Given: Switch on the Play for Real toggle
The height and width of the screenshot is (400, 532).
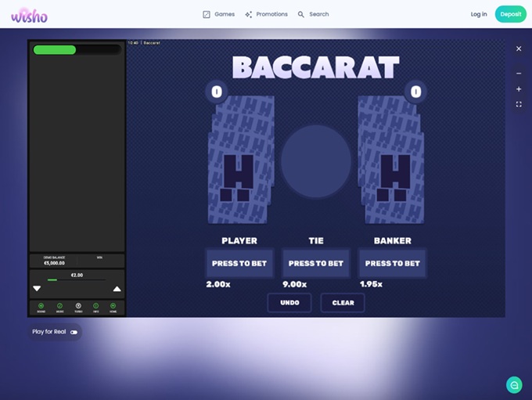Looking at the screenshot, I should click(x=74, y=332).
